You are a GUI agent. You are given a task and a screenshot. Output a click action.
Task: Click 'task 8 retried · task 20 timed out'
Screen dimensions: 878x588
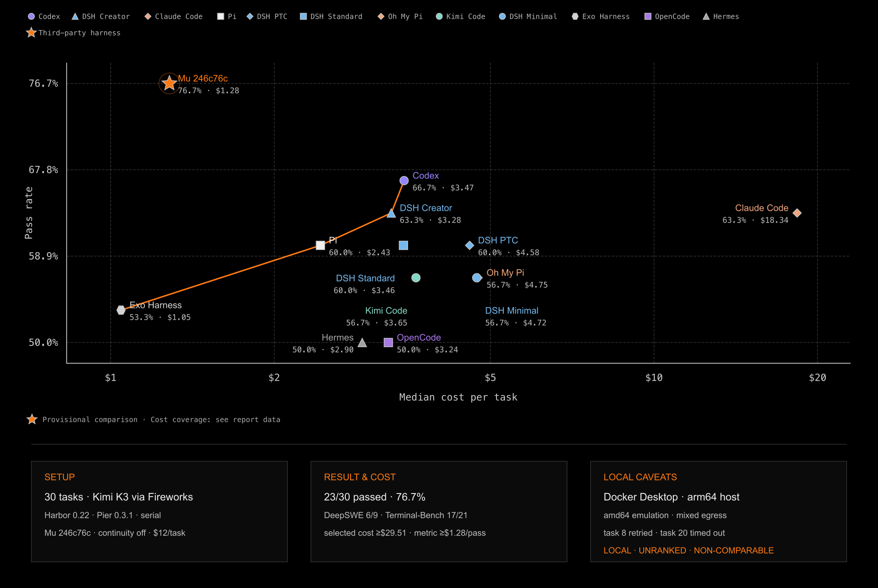(664, 533)
